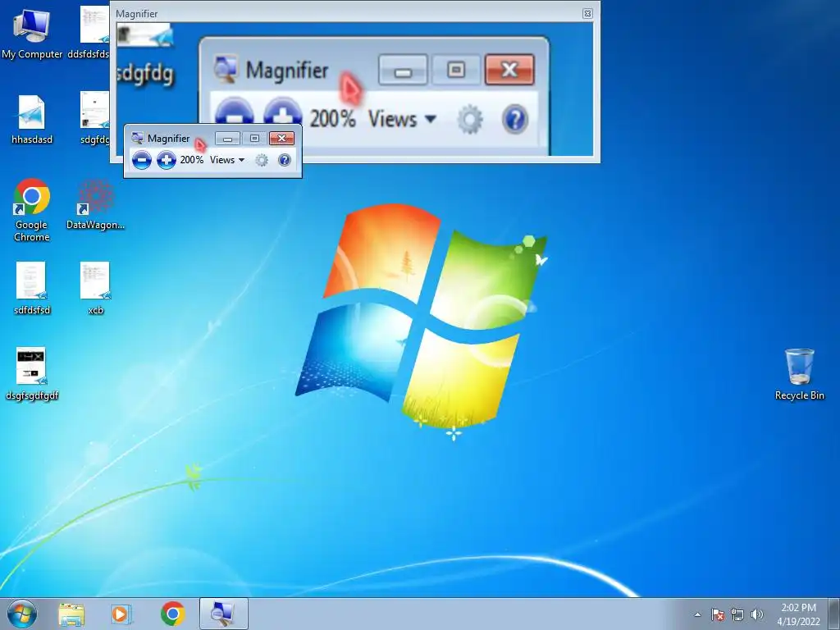Click Show desktop button at taskbar end
The image size is (840, 630).
tap(834, 614)
